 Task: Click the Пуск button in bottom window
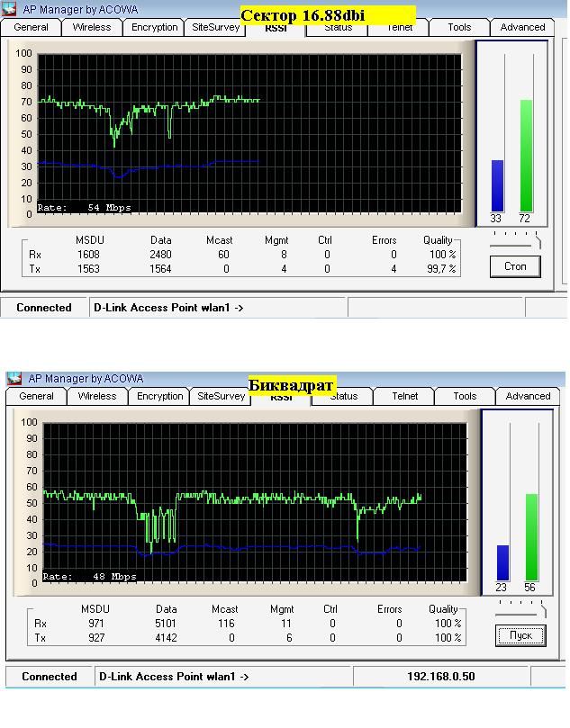[520, 635]
